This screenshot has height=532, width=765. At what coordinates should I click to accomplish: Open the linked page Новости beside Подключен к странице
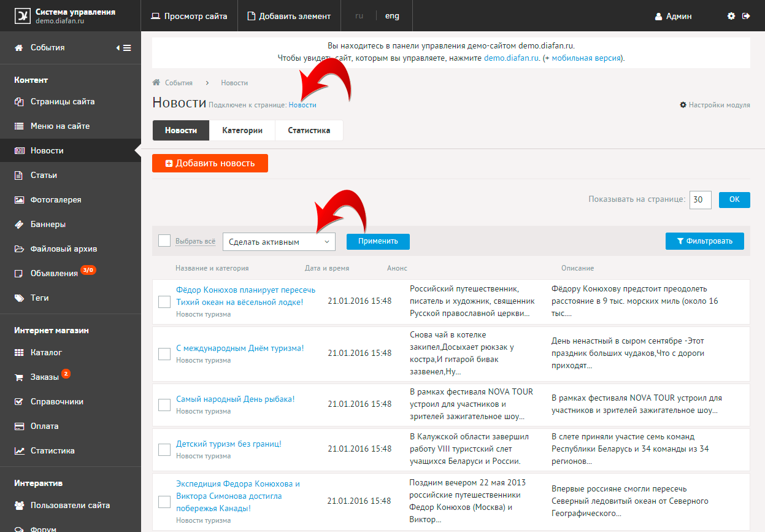pyautogui.click(x=302, y=105)
